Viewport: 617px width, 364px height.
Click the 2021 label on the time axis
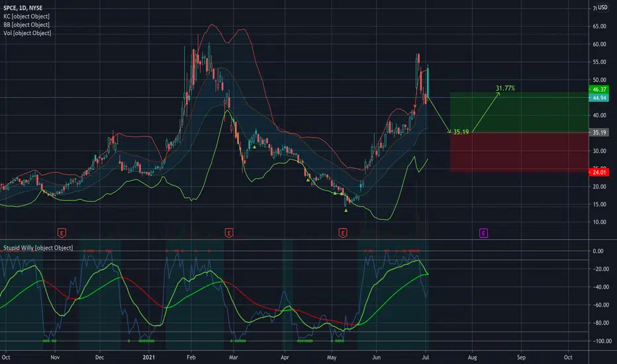coord(149,357)
